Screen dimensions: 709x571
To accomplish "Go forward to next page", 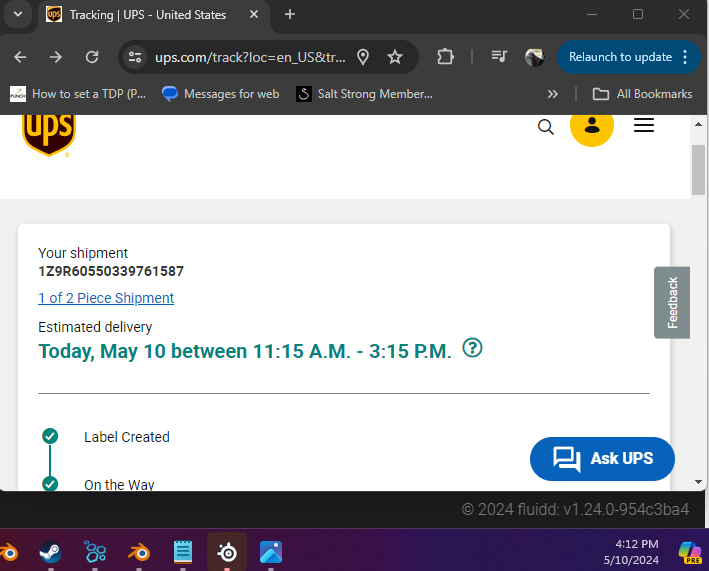I will (x=56, y=57).
